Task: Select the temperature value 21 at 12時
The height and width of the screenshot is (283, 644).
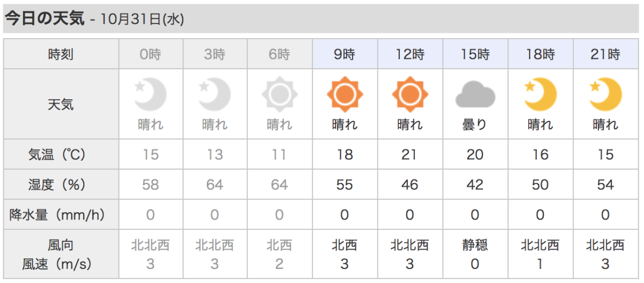Action: pos(409,155)
